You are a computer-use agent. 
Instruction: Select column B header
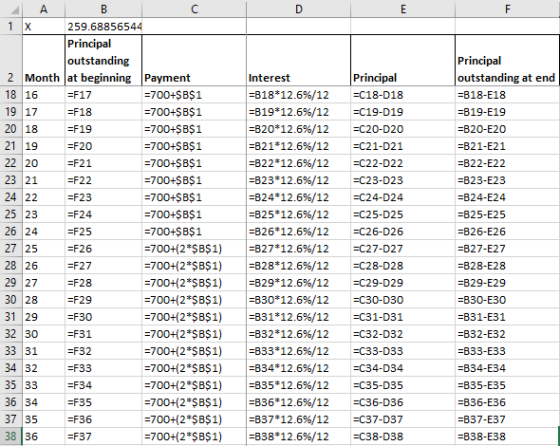click(104, 9)
